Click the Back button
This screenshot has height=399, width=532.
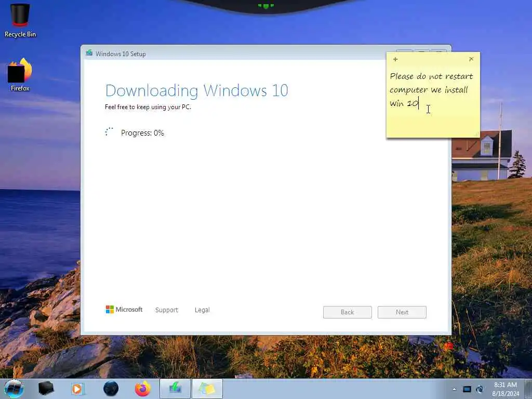pos(348,312)
